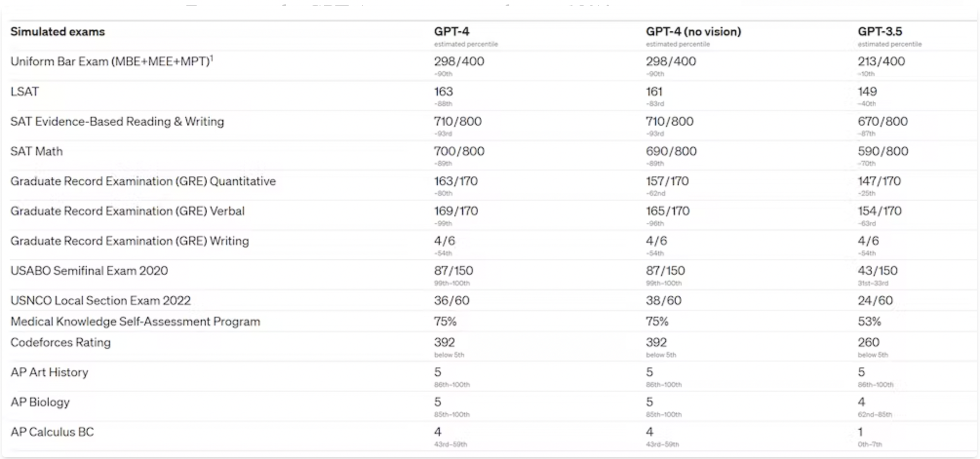980x459 pixels.
Task: Click the "AP Calculus BC" row label
Action: pyautogui.click(x=52, y=432)
